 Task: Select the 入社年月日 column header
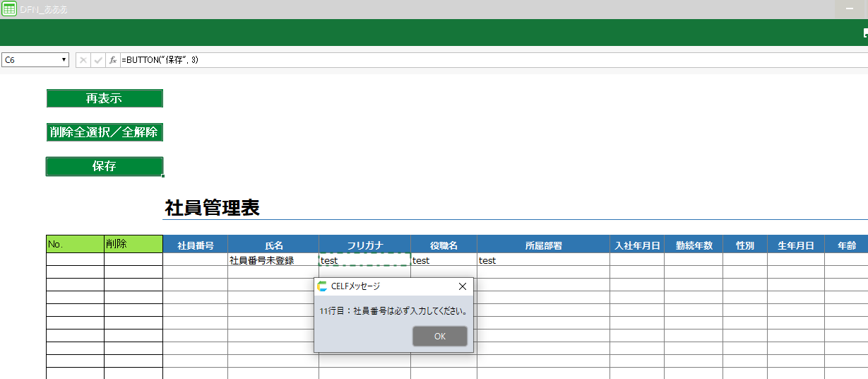click(637, 245)
